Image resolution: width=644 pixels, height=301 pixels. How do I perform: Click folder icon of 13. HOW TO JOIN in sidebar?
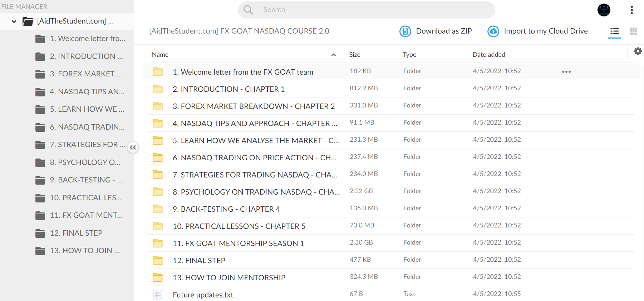pos(40,251)
